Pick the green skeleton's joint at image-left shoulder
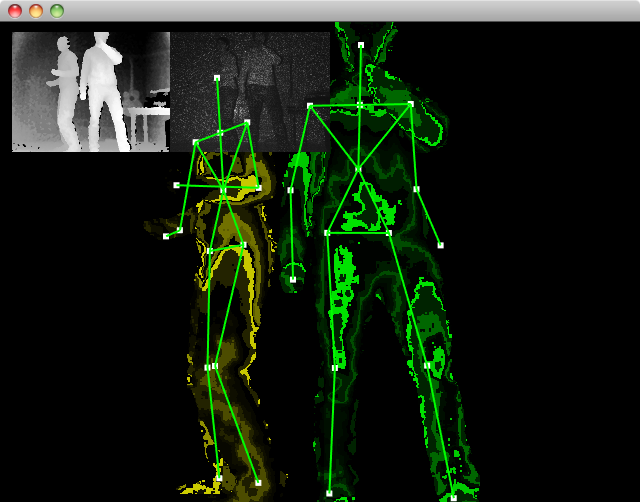 point(310,105)
